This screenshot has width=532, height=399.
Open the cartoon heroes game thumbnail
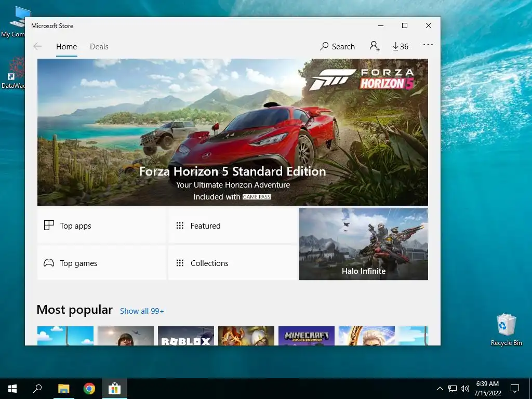coord(246,336)
